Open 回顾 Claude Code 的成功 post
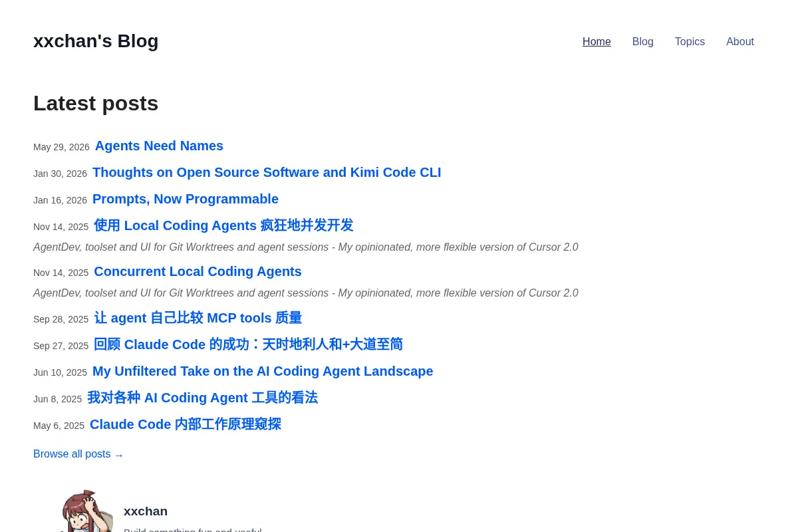798x532 pixels. 248,344
